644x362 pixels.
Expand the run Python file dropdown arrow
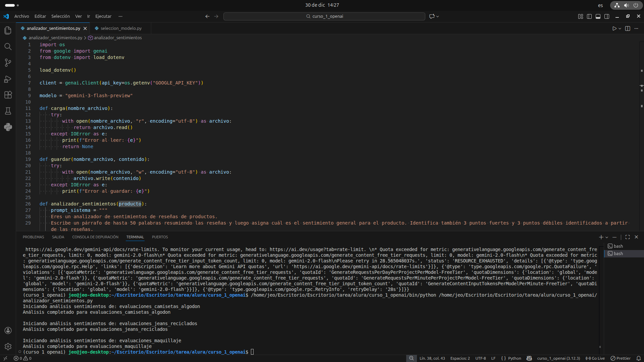[x=620, y=29]
